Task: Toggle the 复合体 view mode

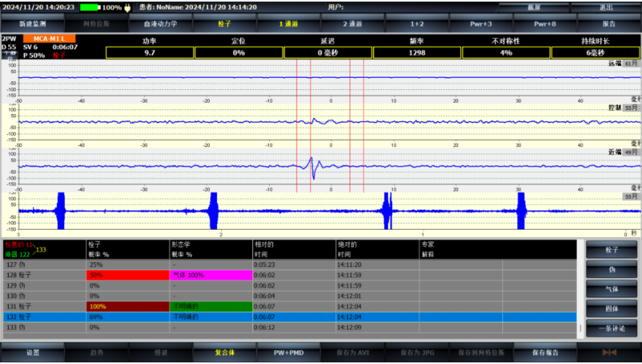Action: pyautogui.click(x=224, y=353)
